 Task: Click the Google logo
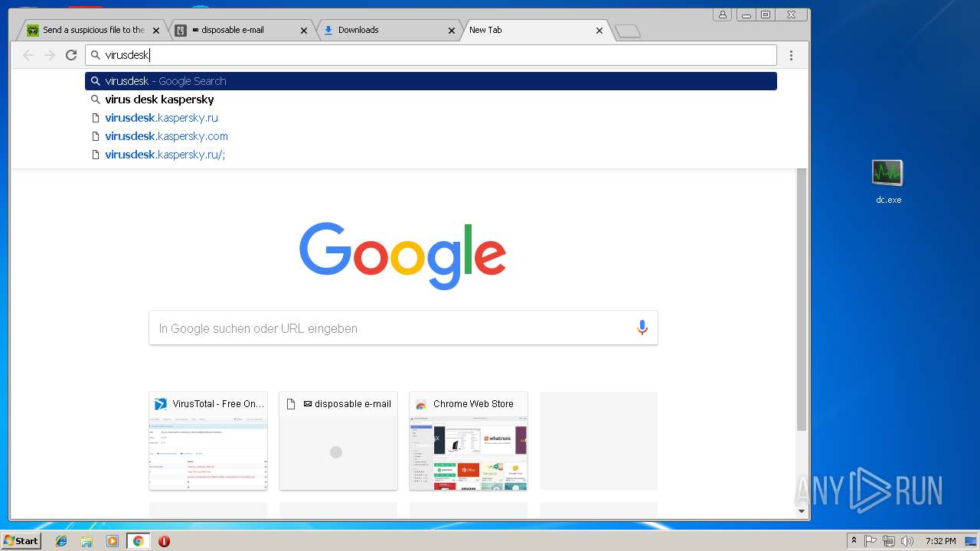point(403,256)
